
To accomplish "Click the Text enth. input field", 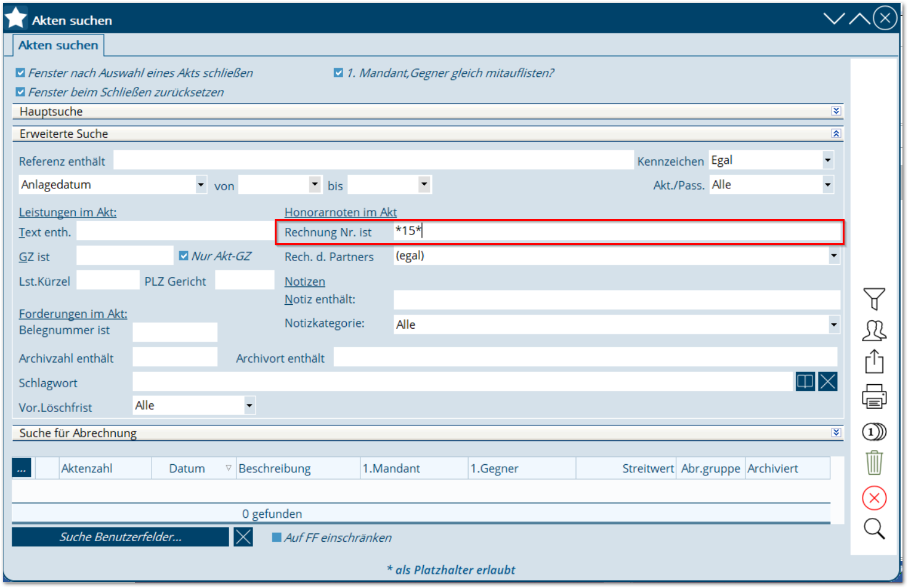I will [175, 232].
